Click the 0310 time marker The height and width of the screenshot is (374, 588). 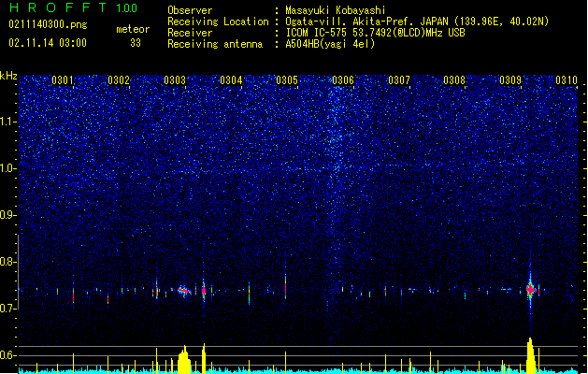(566, 80)
